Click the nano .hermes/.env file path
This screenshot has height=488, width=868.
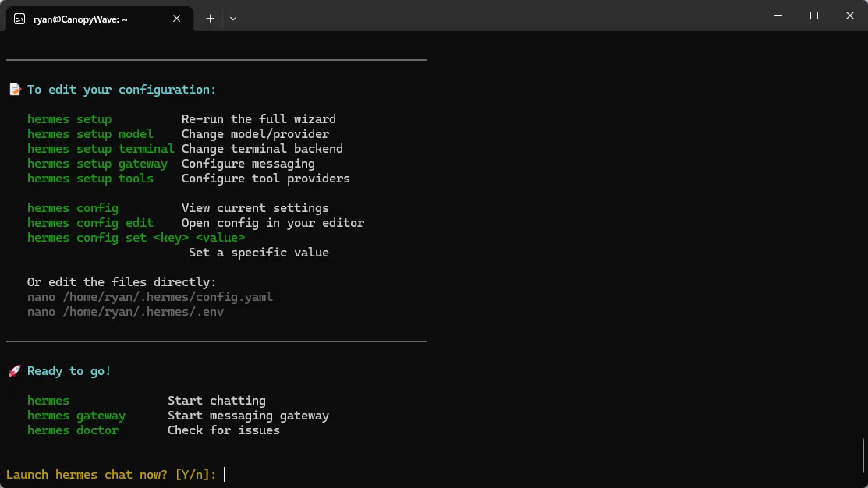coord(126,312)
